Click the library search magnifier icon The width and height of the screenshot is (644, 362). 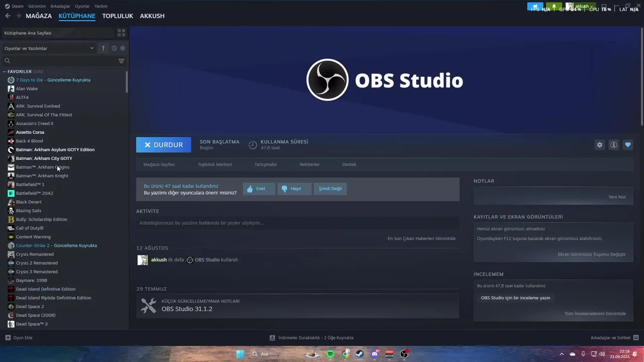7,61
